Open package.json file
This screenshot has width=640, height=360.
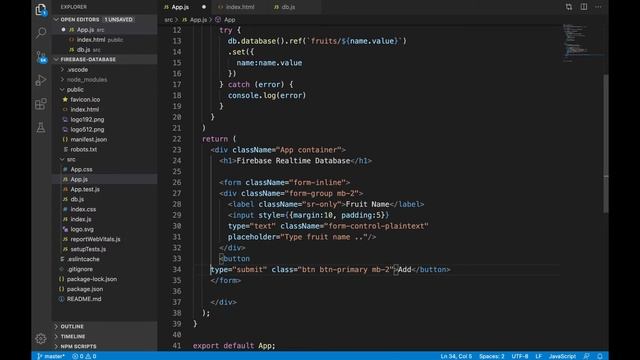tap(104, 289)
